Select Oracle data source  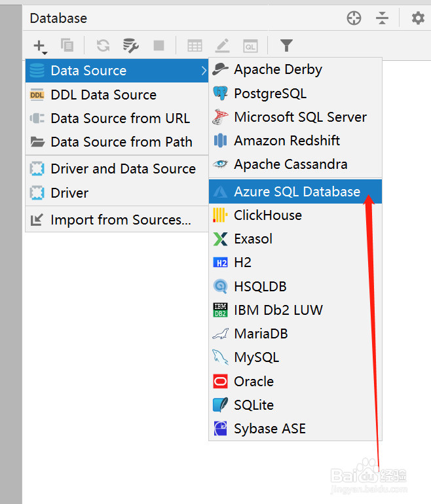[295, 382]
